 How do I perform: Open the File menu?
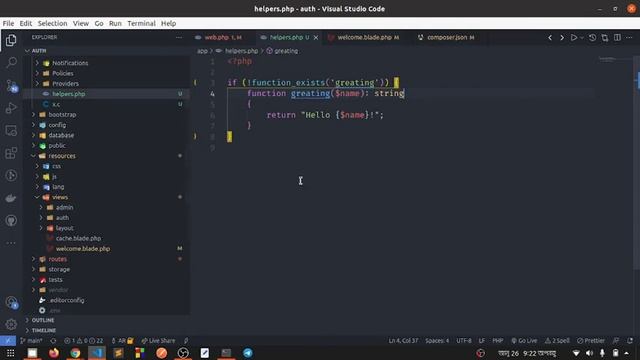(8, 23)
